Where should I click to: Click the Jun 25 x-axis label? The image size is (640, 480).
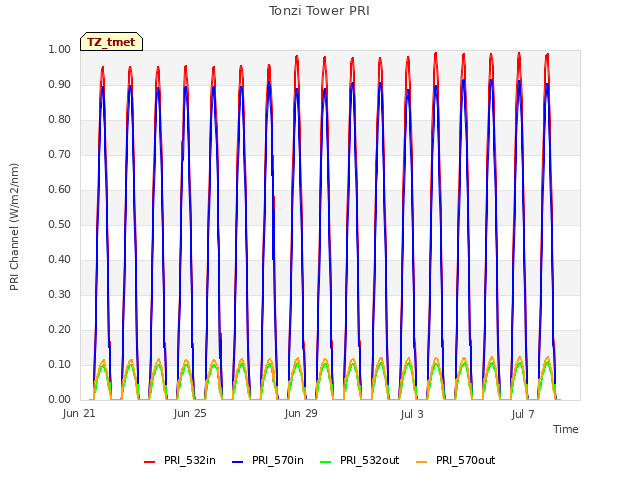click(x=190, y=413)
